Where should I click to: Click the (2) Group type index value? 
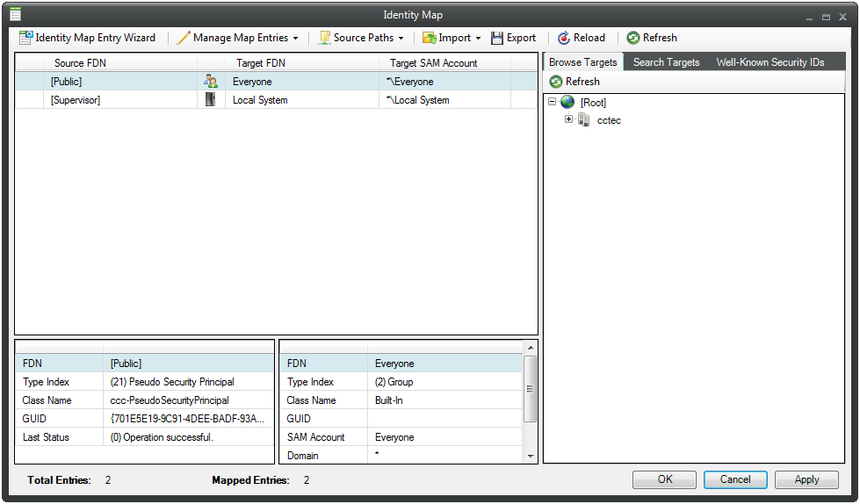tap(444, 382)
